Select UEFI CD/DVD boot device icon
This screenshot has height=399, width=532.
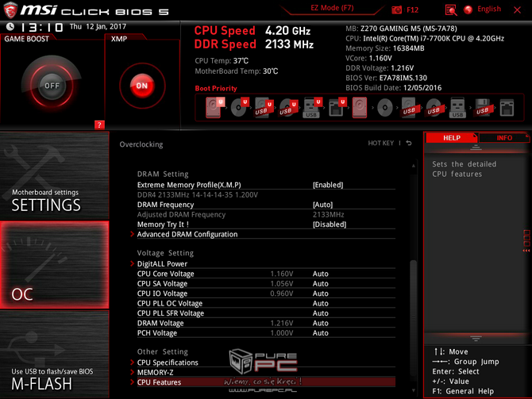tap(240, 107)
